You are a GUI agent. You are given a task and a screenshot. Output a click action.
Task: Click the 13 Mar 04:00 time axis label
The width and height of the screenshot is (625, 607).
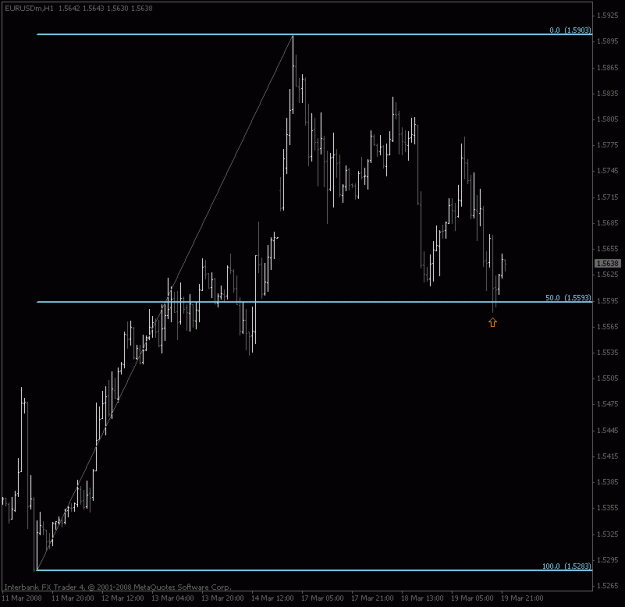pyautogui.click(x=173, y=598)
